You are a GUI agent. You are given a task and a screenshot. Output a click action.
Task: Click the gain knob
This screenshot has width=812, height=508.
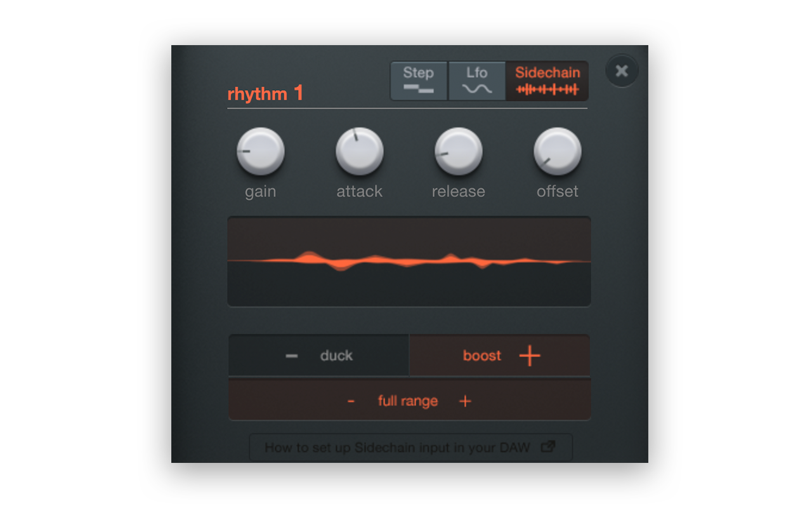(x=261, y=151)
